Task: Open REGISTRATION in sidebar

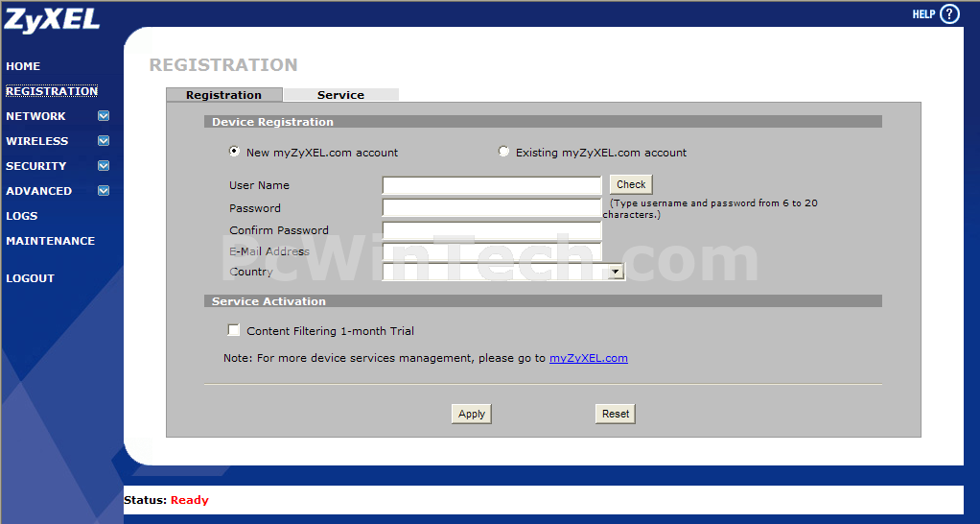Action: pyautogui.click(x=52, y=91)
